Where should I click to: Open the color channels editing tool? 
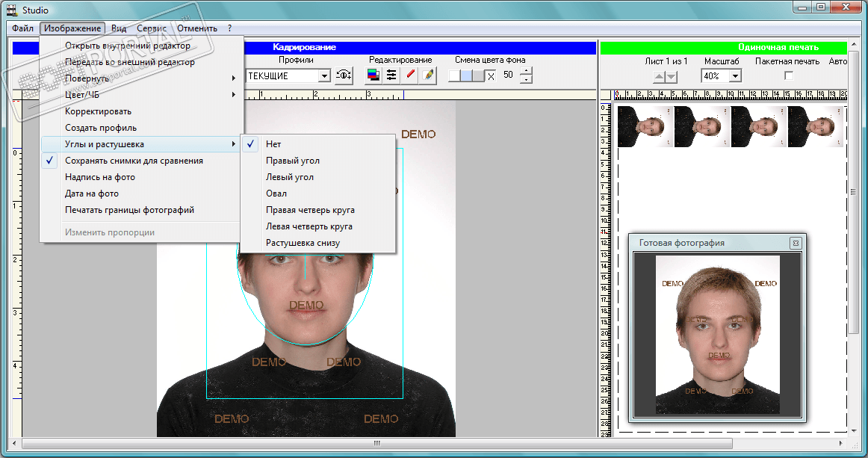[373, 75]
